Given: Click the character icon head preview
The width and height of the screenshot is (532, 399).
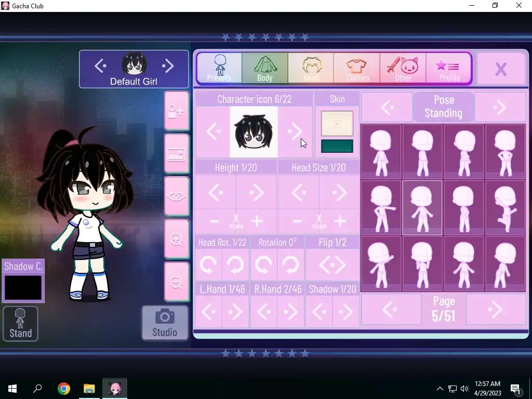Looking at the screenshot, I should [x=254, y=131].
